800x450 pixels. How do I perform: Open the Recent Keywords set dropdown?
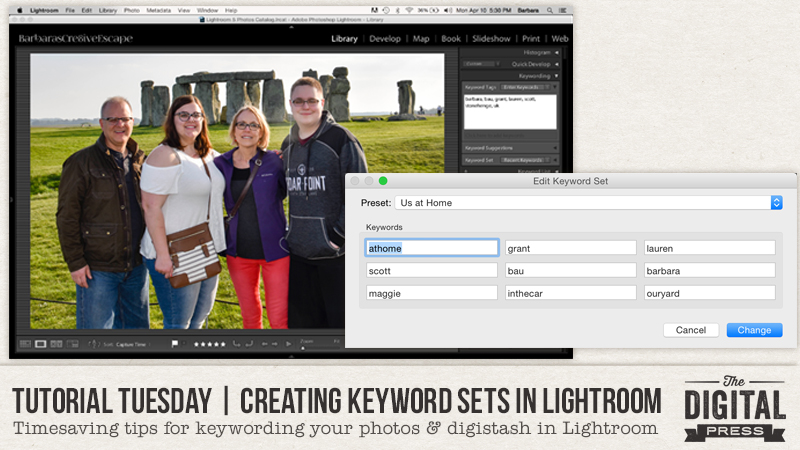point(527,160)
